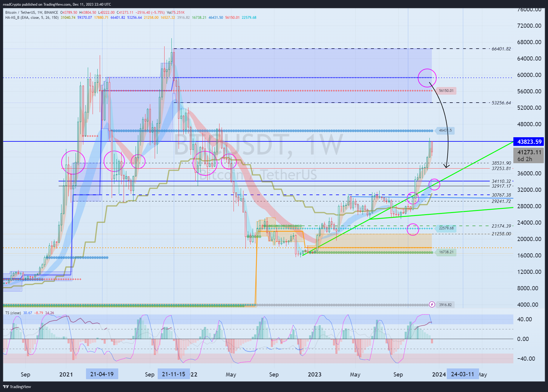Click the 40.00 tick on oscillator axis
The image size is (548, 392).
[524, 319]
